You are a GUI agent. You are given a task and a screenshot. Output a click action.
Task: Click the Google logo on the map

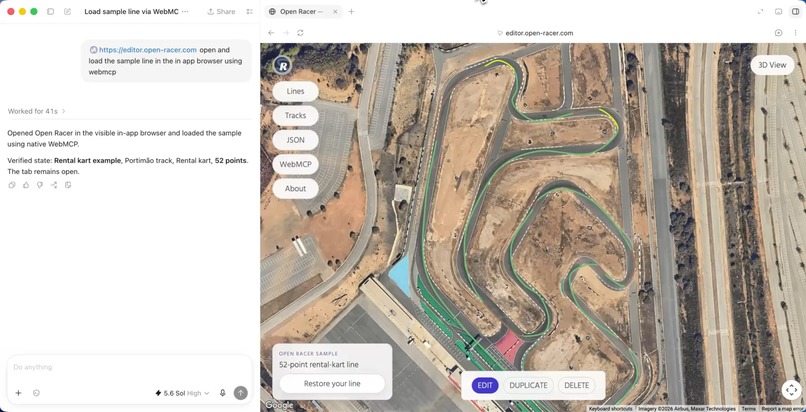click(279, 406)
